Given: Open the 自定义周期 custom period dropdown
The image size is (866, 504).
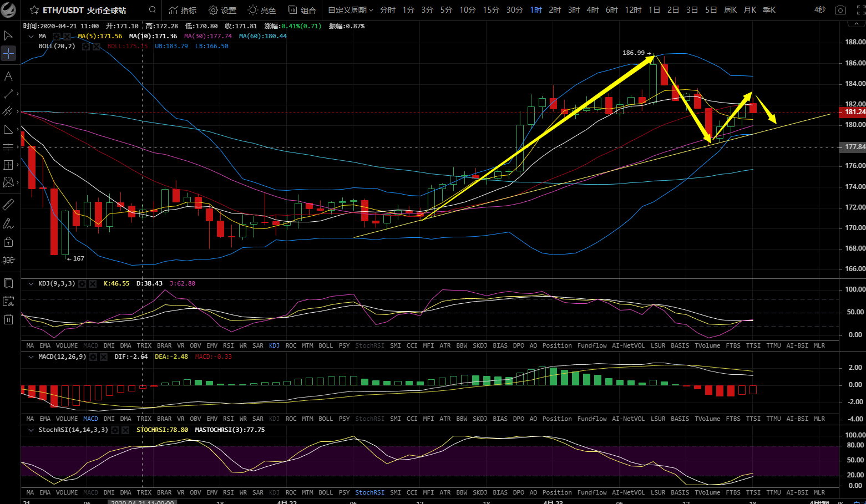Looking at the screenshot, I should (350, 10).
